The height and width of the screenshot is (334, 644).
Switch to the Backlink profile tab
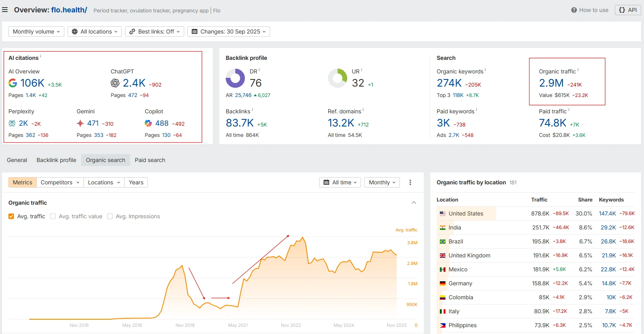56,160
